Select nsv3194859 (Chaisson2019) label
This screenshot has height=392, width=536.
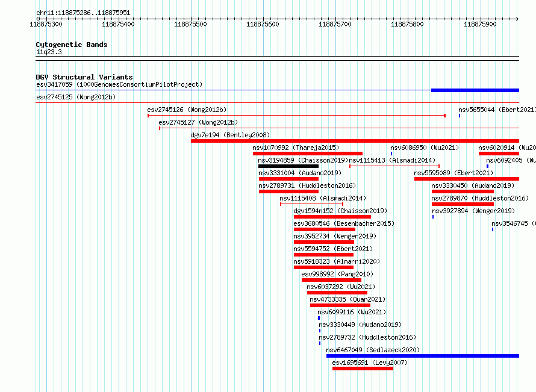pyautogui.click(x=303, y=160)
